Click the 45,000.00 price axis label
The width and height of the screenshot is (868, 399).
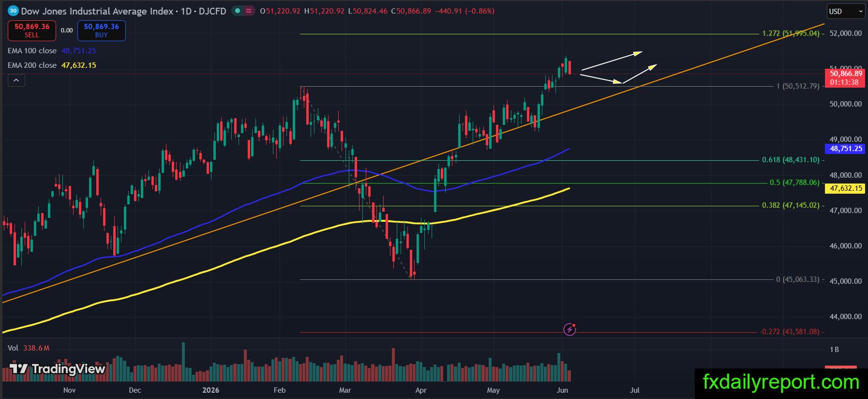pyautogui.click(x=846, y=281)
